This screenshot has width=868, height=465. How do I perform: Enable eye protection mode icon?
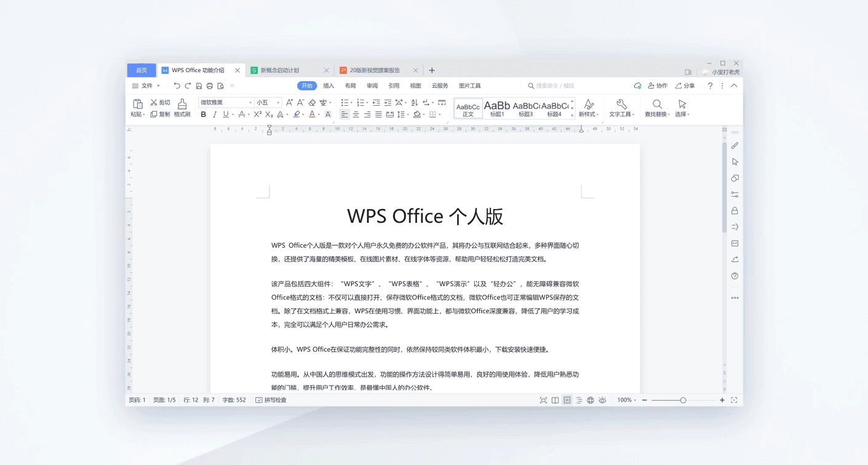(x=602, y=400)
